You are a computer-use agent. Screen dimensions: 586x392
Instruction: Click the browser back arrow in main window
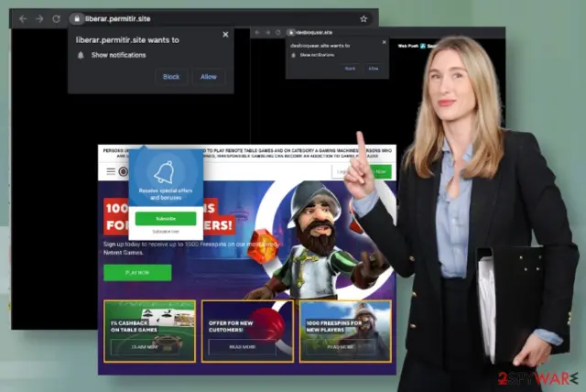tap(23, 18)
